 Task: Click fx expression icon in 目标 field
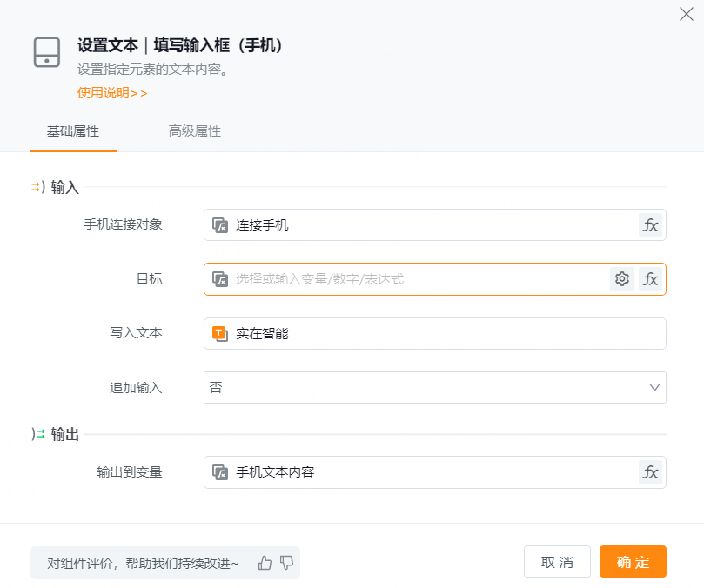(x=650, y=279)
